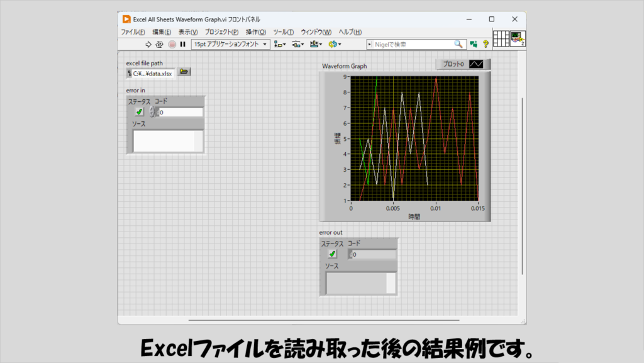The image size is (644, 363).
Task: Click the 振幅 y-axis label
Action: 338,138
